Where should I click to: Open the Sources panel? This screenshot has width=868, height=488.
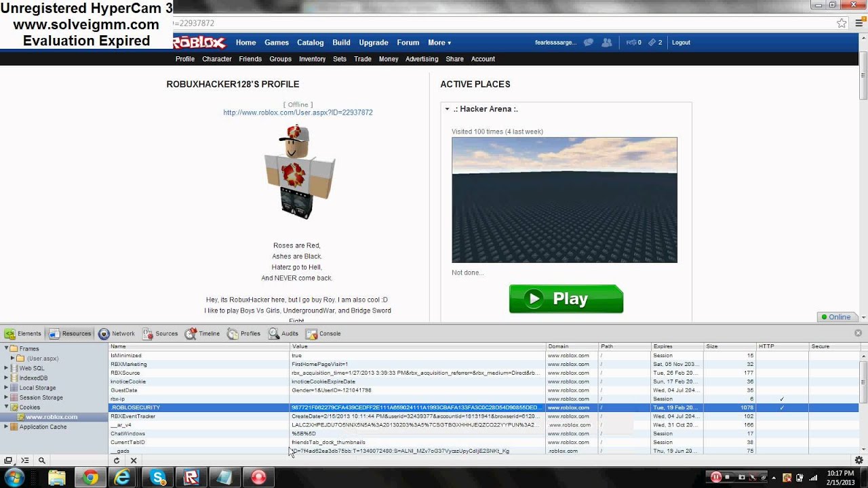(x=159, y=333)
